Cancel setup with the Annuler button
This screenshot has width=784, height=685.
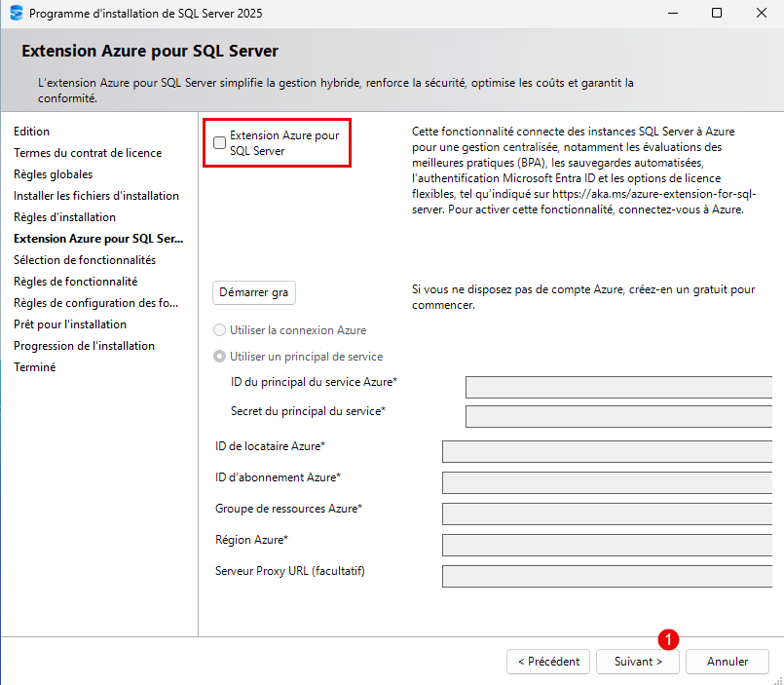[727, 662]
